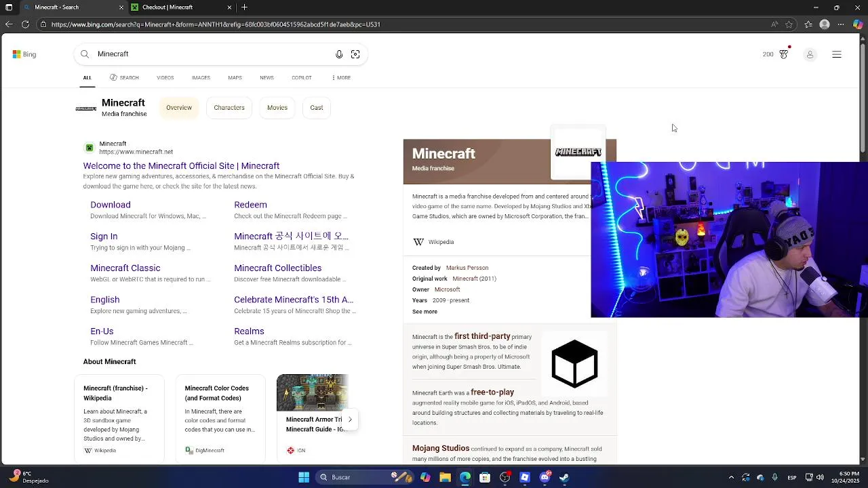
Task: Reload the page with the refresh button
Action: click(x=25, y=24)
